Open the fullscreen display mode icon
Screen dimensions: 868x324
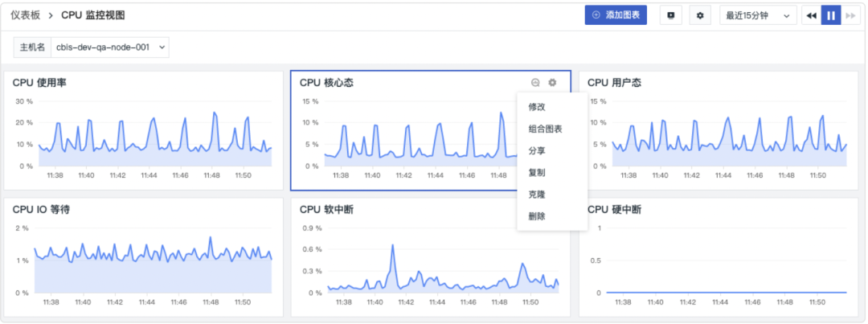(x=671, y=15)
